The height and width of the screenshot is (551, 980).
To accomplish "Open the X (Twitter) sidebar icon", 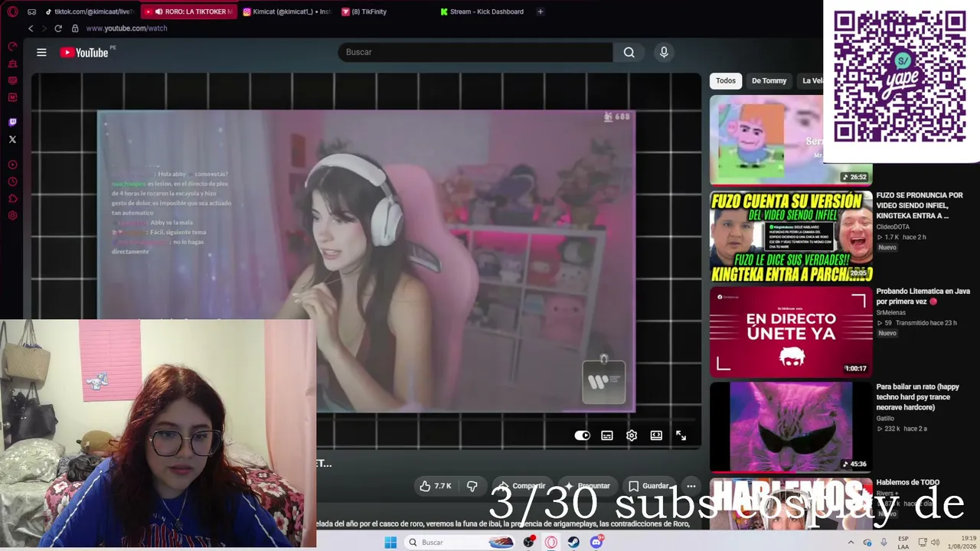I will [x=12, y=139].
